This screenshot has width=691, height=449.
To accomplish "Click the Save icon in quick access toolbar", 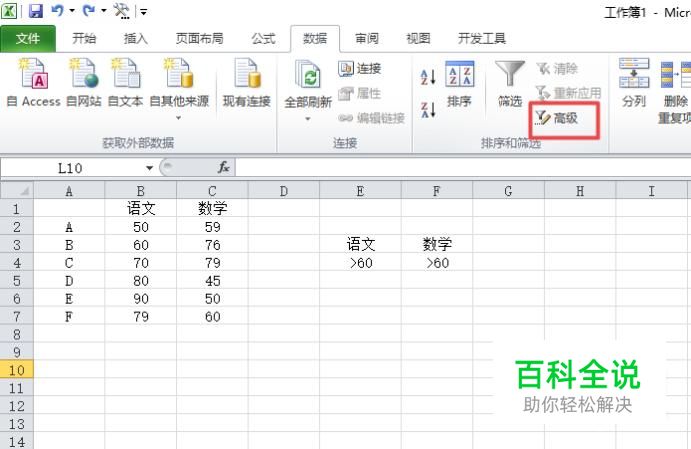I will click(x=35, y=11).
